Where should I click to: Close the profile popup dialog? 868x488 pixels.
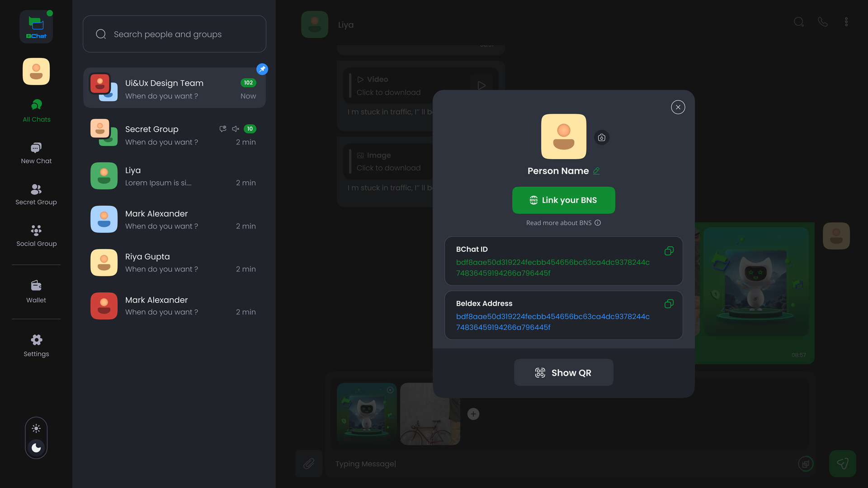point(678,107)
